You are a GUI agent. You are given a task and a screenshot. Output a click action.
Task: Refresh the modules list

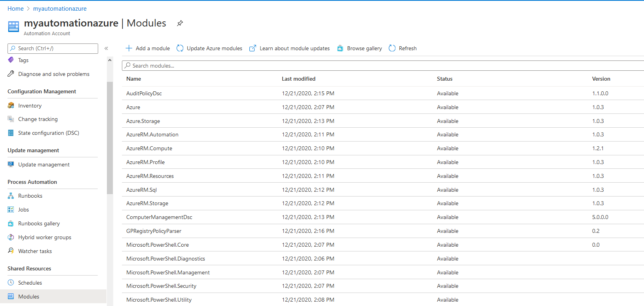tap(403, 48)
